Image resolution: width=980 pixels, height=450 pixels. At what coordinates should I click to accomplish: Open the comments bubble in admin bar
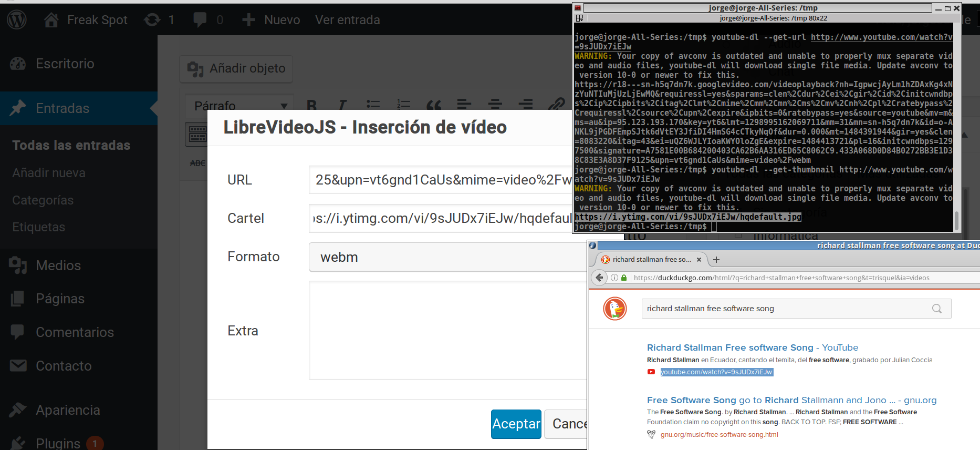(x=200, y=20)
